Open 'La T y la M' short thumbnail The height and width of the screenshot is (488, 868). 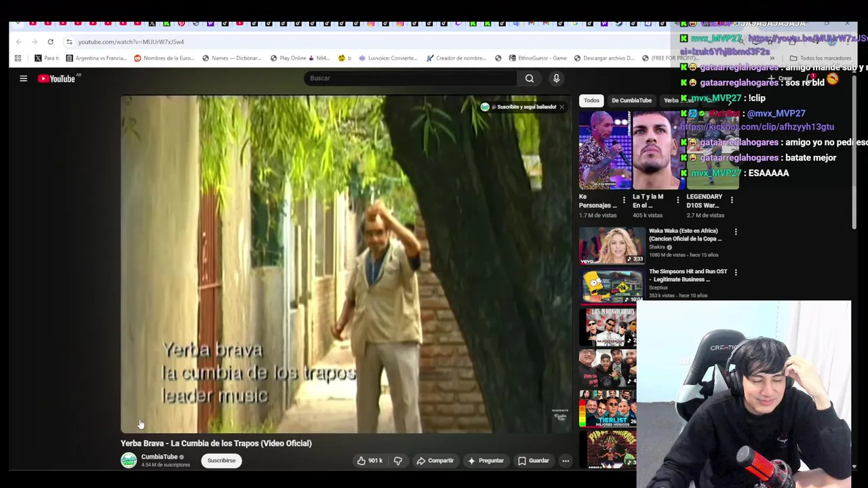(658, 150)
